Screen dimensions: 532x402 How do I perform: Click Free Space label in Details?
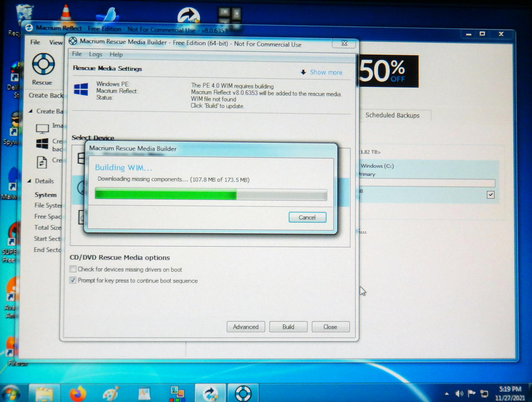[x=47, y=216]
